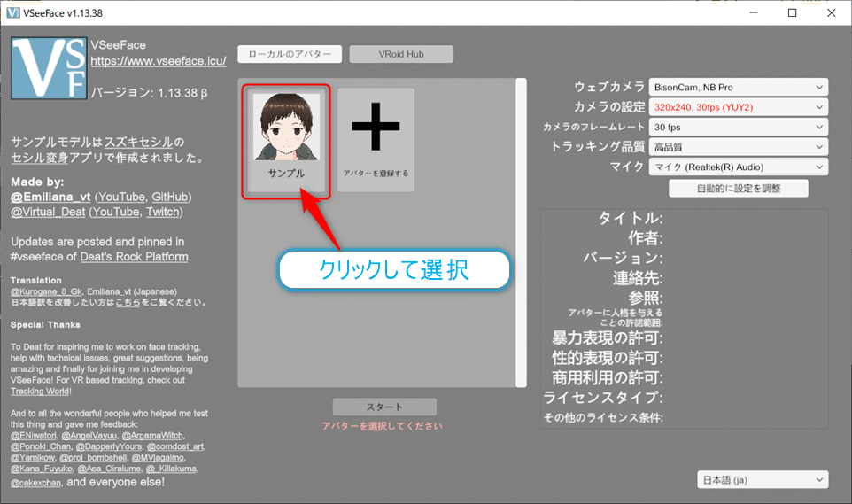Open the @DapperlyYours link
Image resolution: width=852 pixels, height=504 pixels.
(109, 446)
